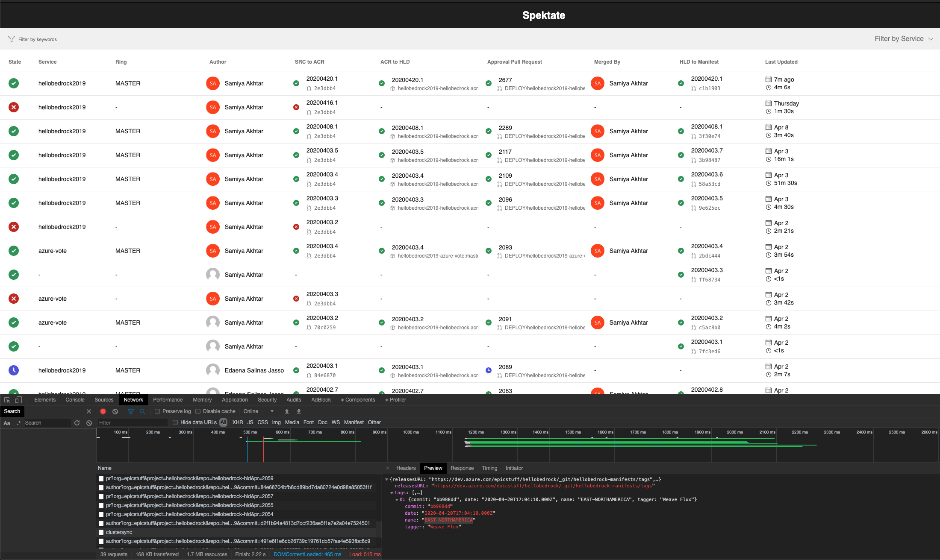Viewport: 940px width, 560px height.
Task: Click the network Filter text field
Action: [x=133, y=422]
